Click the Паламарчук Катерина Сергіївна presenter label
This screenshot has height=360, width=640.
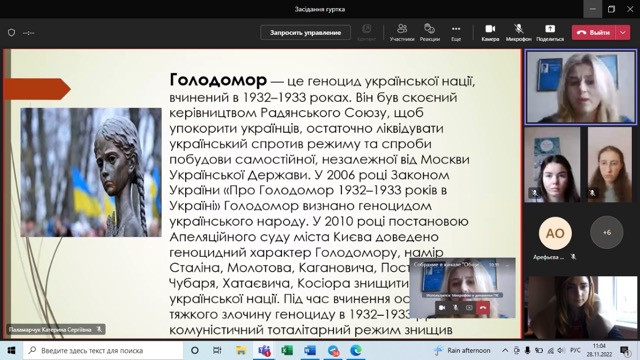pyautogui.click(x=55, y=329)
